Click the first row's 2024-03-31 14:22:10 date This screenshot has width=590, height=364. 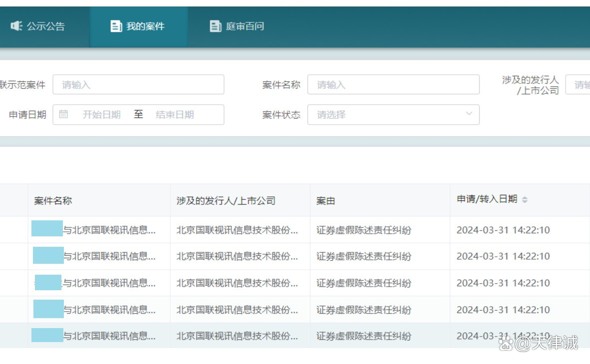503,230
